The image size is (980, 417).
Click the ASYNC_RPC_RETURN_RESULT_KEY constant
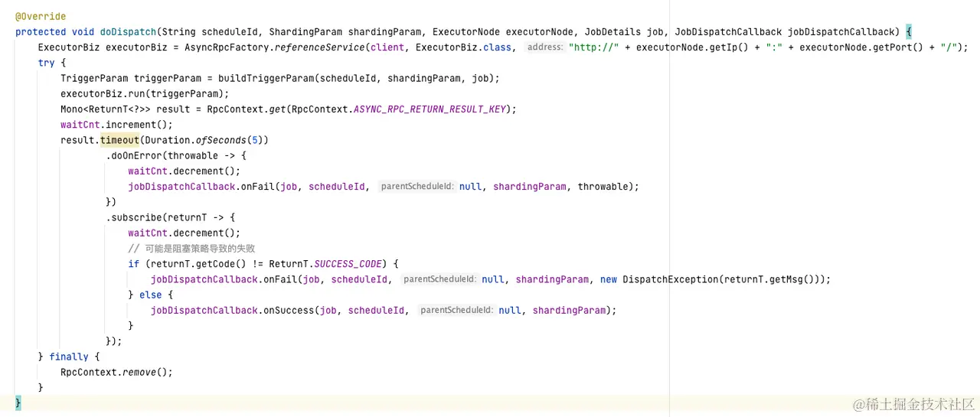[430, 109]
